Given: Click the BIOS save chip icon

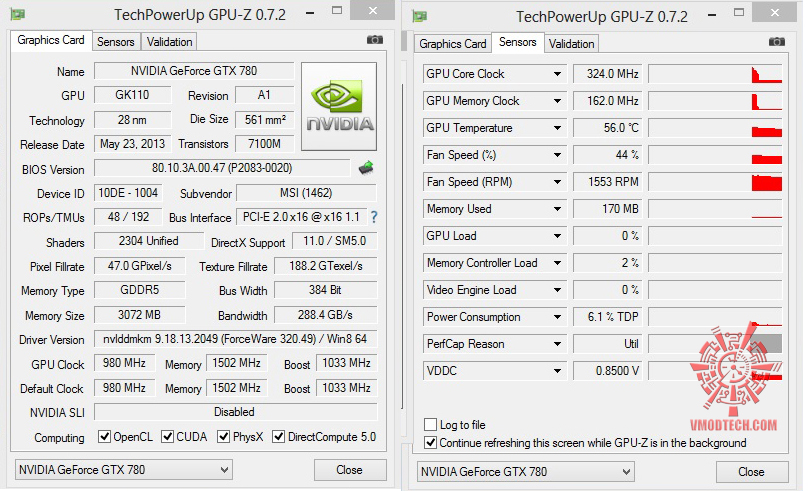Looking at the screenshot, I should [x=366, y=167].
